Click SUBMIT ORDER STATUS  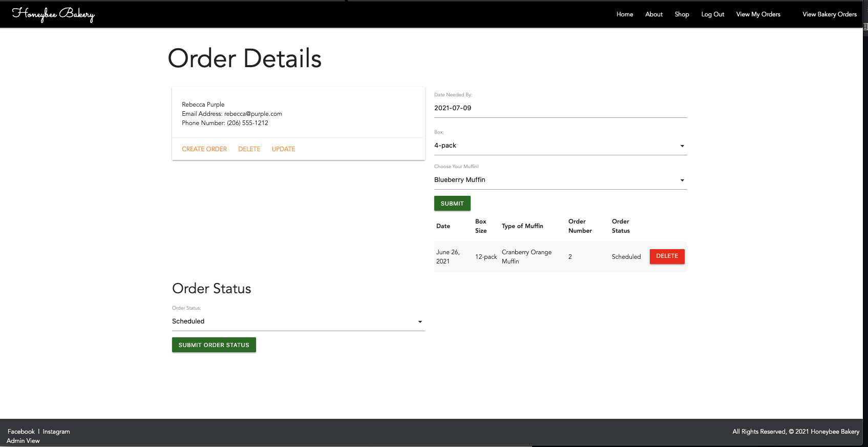click(x=214, y=345)
